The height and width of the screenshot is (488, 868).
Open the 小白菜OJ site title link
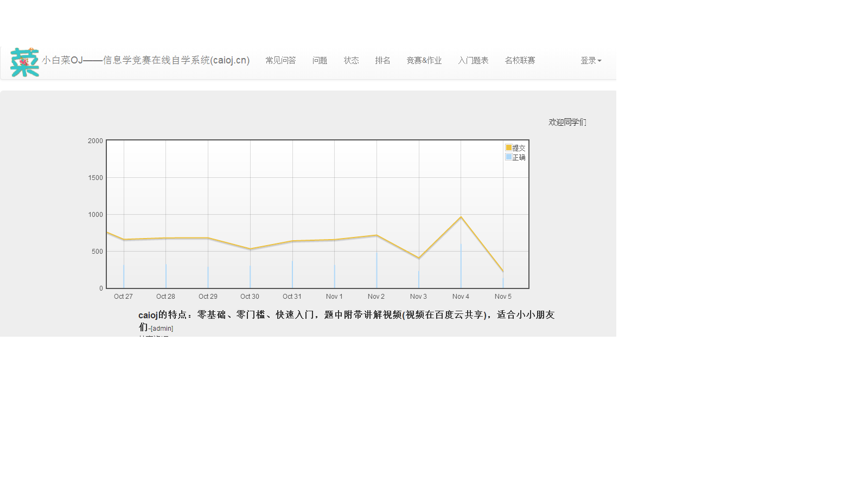click(x=145, y=60)
